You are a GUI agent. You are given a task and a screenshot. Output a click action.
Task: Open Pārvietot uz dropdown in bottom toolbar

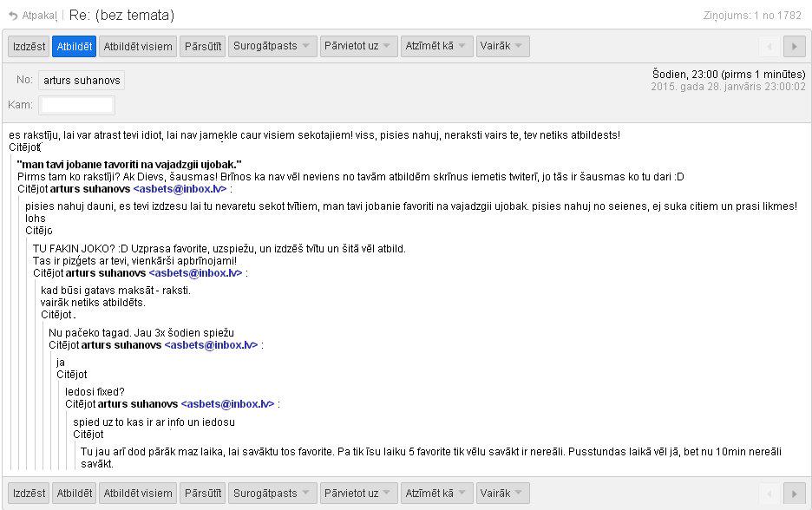[x=359, y=494]
